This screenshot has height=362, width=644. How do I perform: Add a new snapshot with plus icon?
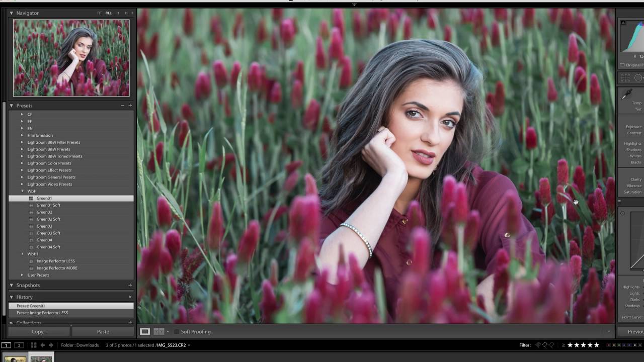(x=130, y=285)
